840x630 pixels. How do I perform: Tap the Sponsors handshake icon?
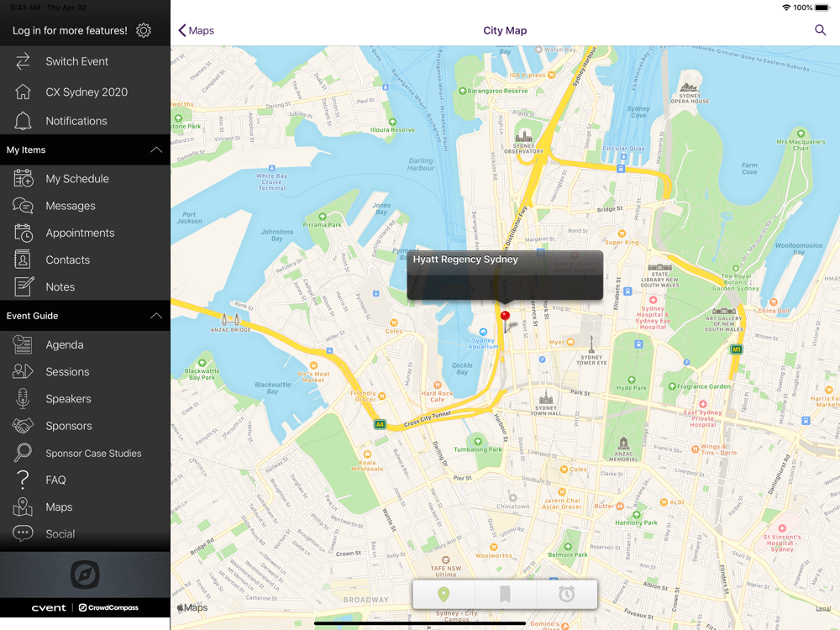[23, 426]
